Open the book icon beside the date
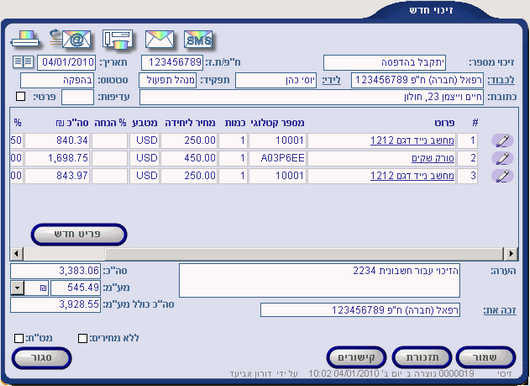530x386 pixels. pyautogui.click(x=23, y=62)
